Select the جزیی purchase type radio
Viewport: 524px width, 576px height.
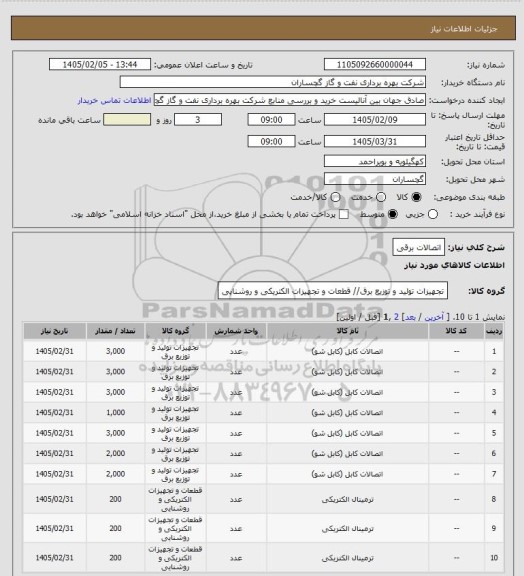(x=433, y=214)
